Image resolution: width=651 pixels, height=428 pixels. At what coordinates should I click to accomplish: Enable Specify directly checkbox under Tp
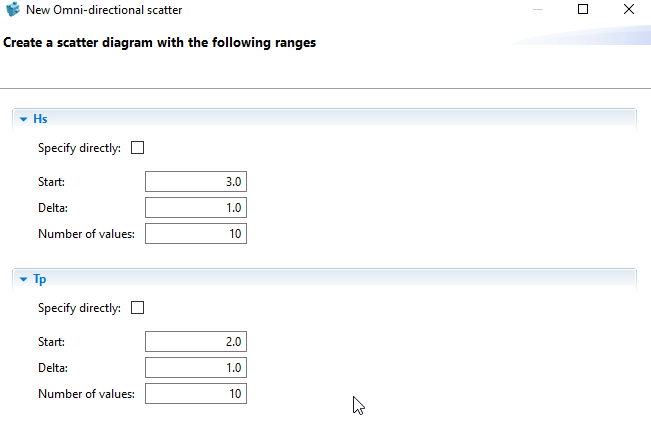(138, 308)
